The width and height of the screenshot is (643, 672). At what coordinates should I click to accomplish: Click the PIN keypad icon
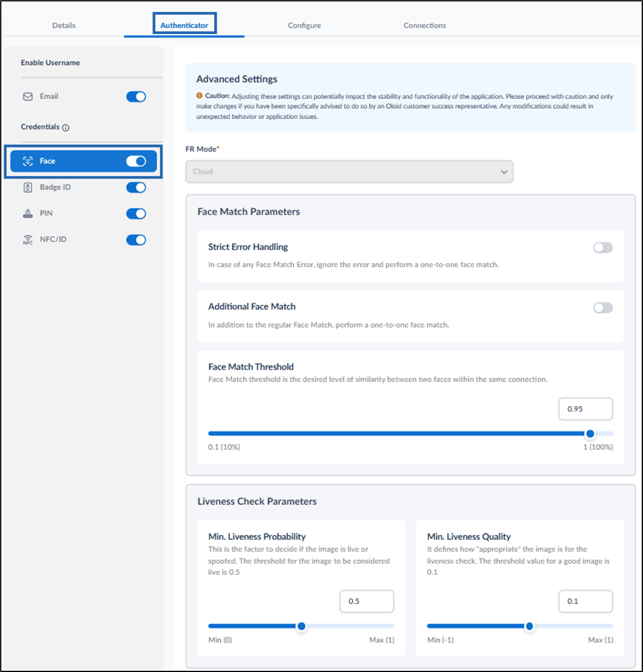[28, 214]
